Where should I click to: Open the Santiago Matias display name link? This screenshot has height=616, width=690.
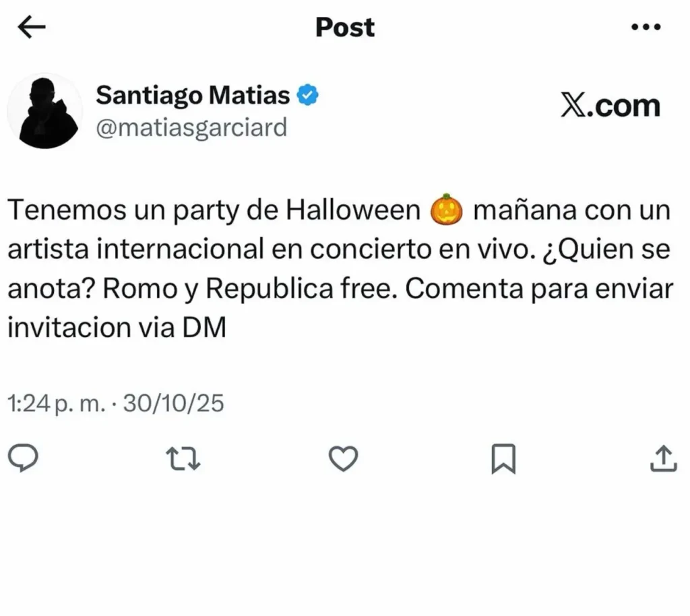(193, 95)
